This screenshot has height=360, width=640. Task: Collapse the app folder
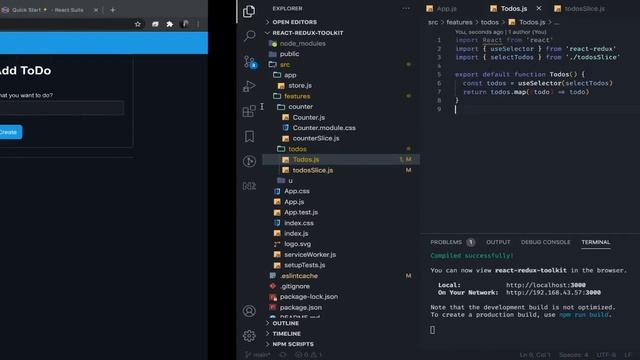click(x=290, y=75)
